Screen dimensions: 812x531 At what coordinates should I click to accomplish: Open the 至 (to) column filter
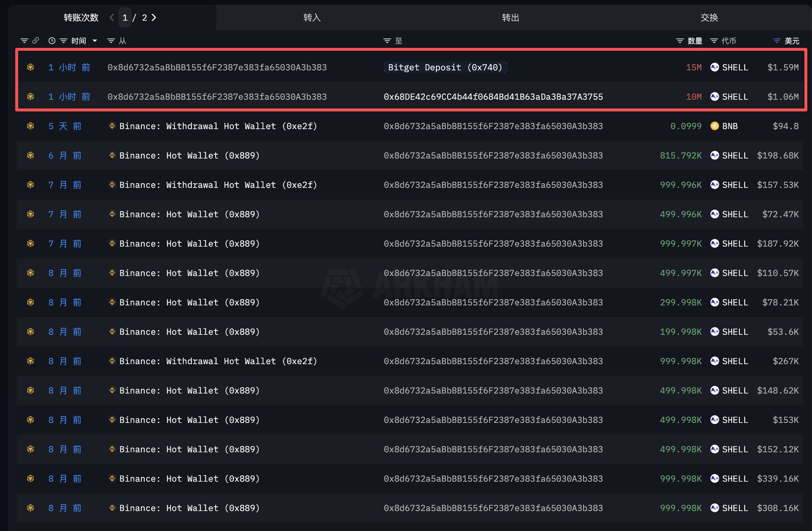[x=387, y=41]
